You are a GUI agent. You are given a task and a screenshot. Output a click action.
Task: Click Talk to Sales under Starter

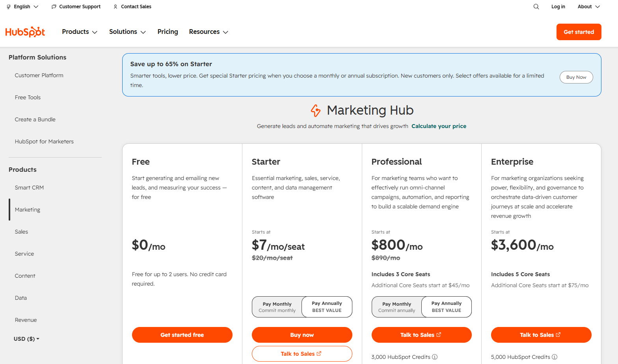click(302, 354)
